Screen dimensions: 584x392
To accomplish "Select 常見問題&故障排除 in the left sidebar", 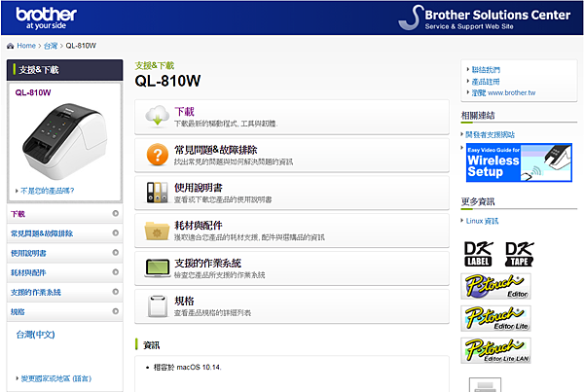I will 42,233.
